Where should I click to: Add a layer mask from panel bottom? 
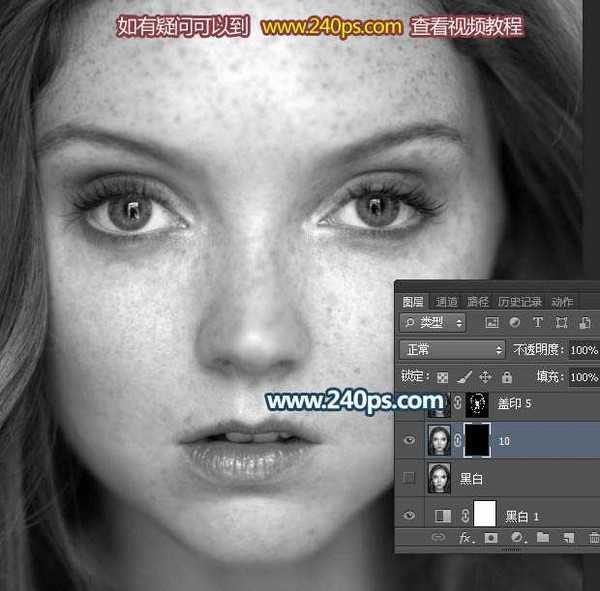tap(492, 538)
